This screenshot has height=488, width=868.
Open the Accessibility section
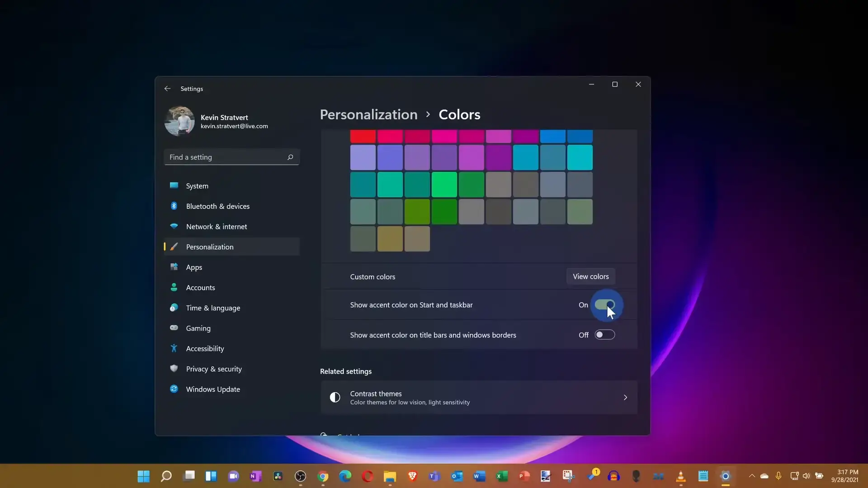(x=205, y=348)
